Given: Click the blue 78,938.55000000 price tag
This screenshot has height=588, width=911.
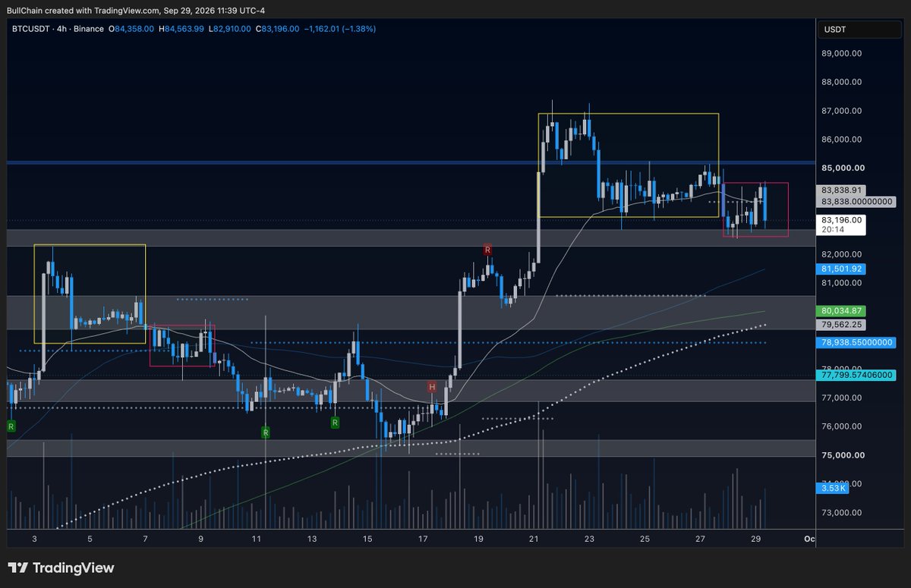Looking at the screenshot, I should 857,343.
